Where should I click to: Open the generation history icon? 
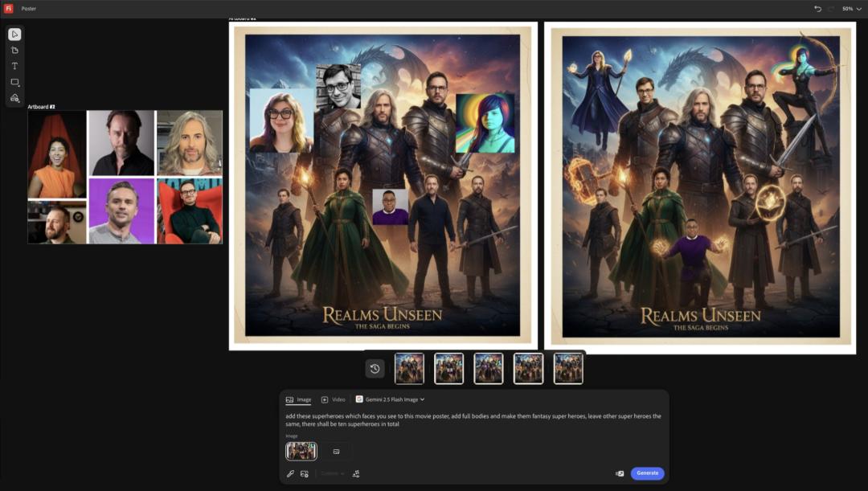pos(375,369)
